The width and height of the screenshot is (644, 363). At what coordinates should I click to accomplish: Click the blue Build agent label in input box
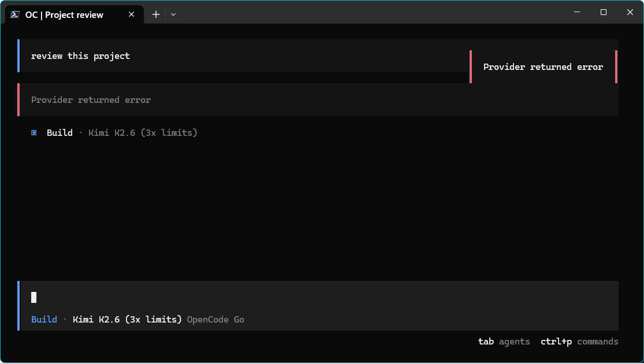[44, 320]
